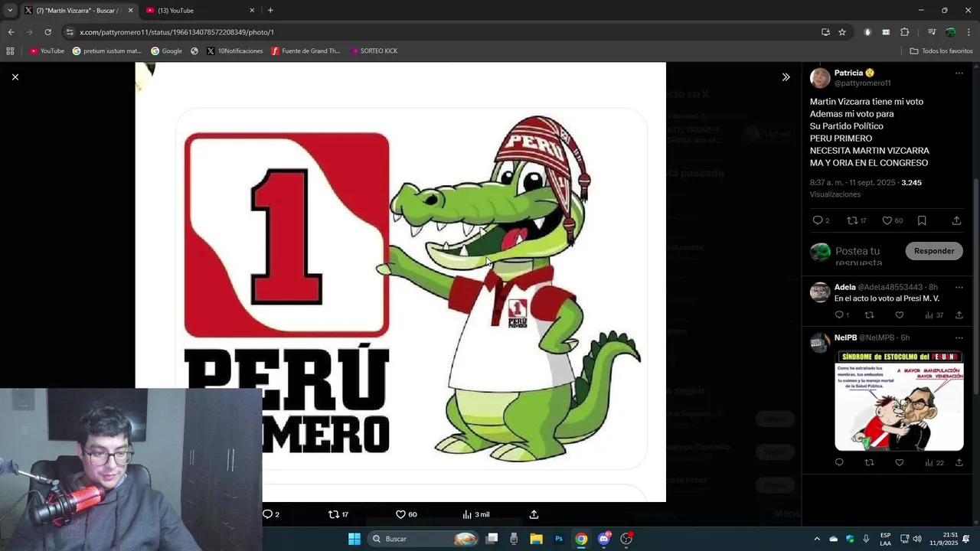The height and width of the screenshot is (551, 980).
Task: Repost Adela's comment
Action: coord(869,315)
